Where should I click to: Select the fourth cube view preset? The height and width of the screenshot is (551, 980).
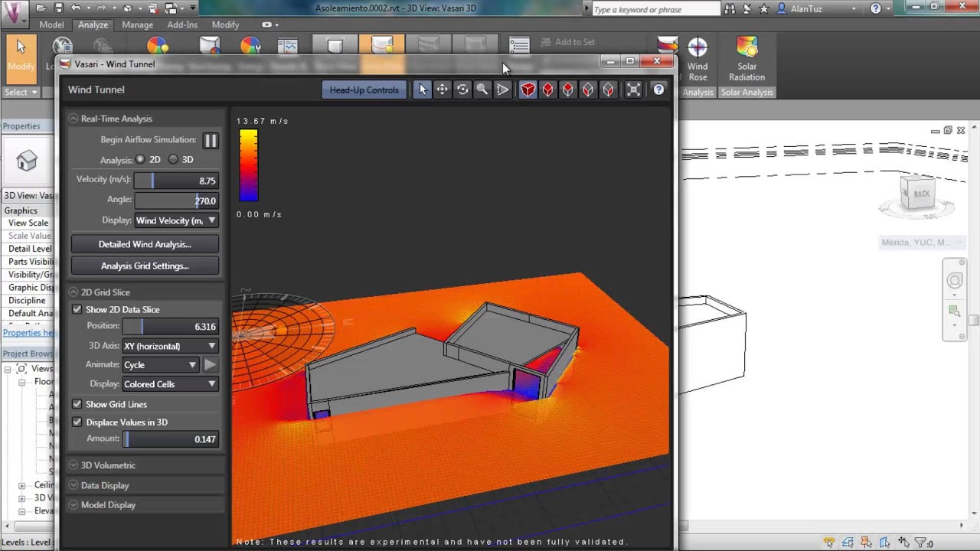click(x=588, y=90)
